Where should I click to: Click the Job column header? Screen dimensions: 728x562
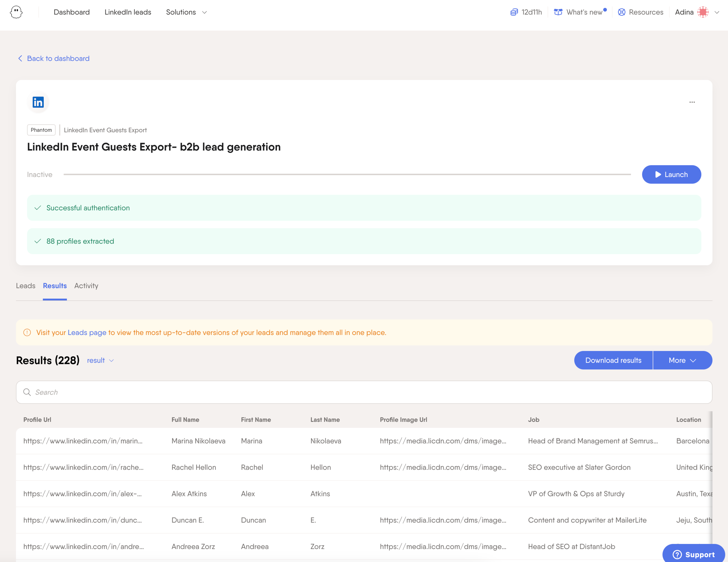[x=534, y=420]
